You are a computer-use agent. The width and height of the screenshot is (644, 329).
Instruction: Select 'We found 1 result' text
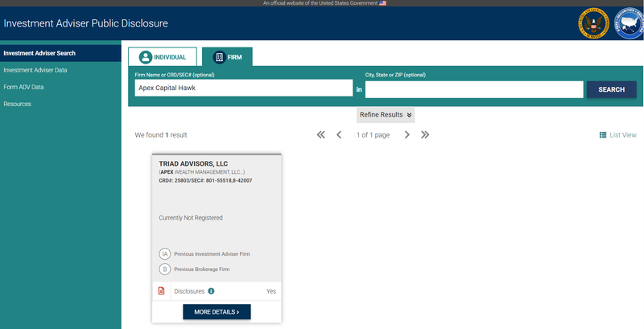161,135
